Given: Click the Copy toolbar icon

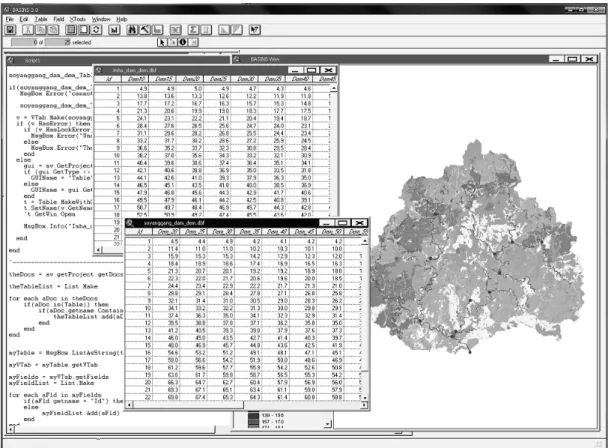Looking at the screenshot, I should [x=41, y=30].
